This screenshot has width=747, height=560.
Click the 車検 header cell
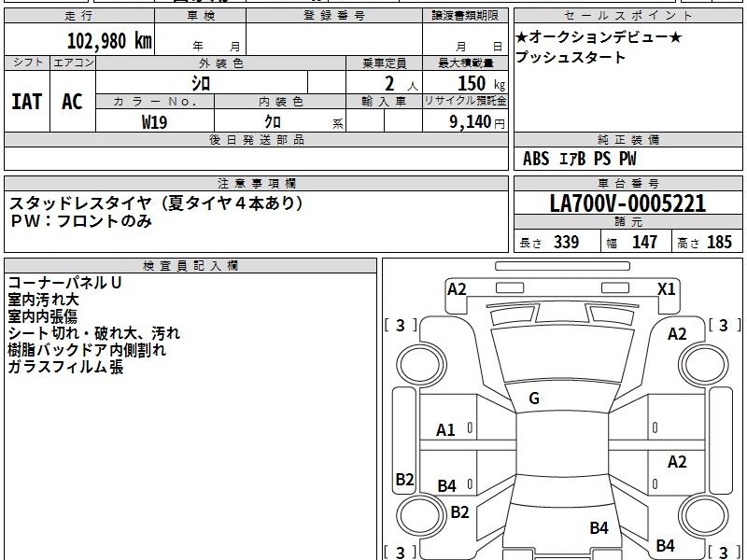click(201, 16)
